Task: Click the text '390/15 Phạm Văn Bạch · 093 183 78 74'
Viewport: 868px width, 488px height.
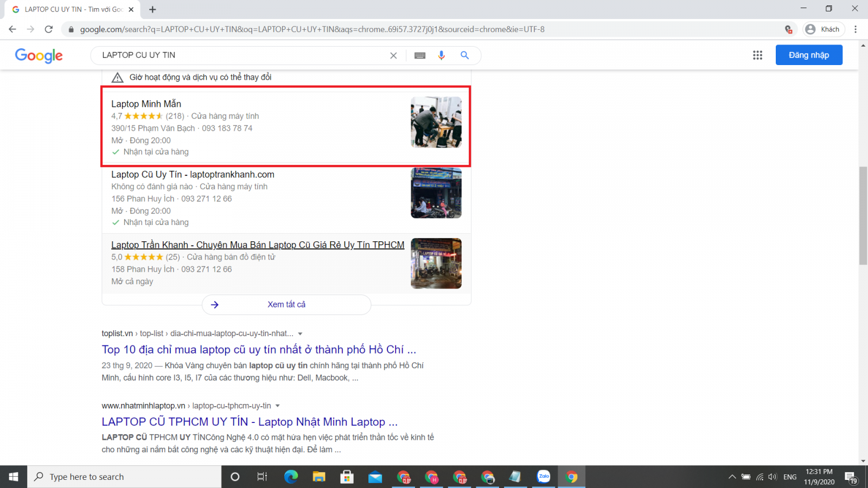Action: (182, 128)
